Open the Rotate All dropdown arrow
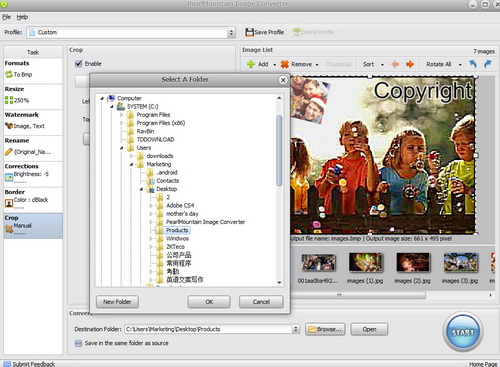Viewport: 500px width, 367px height. pos(460,65)
